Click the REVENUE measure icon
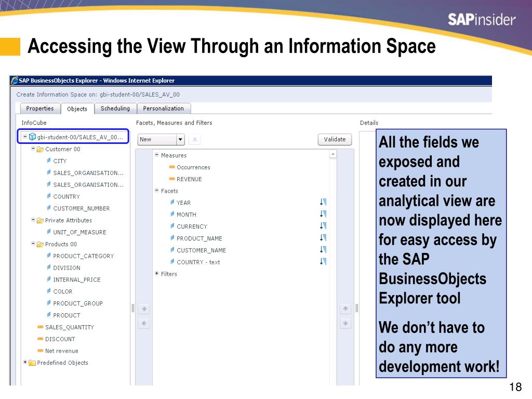Viewport: 532px width, 399px height. tap(172, 179)
